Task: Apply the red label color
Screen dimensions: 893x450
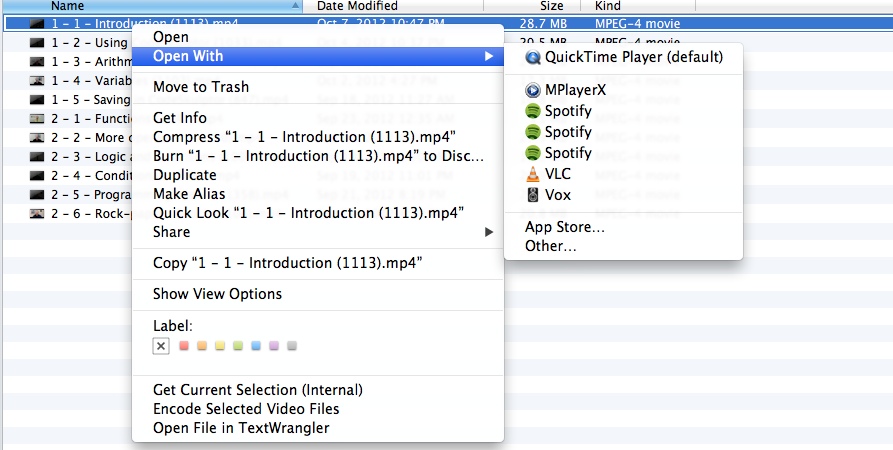Action: point(184,346)
